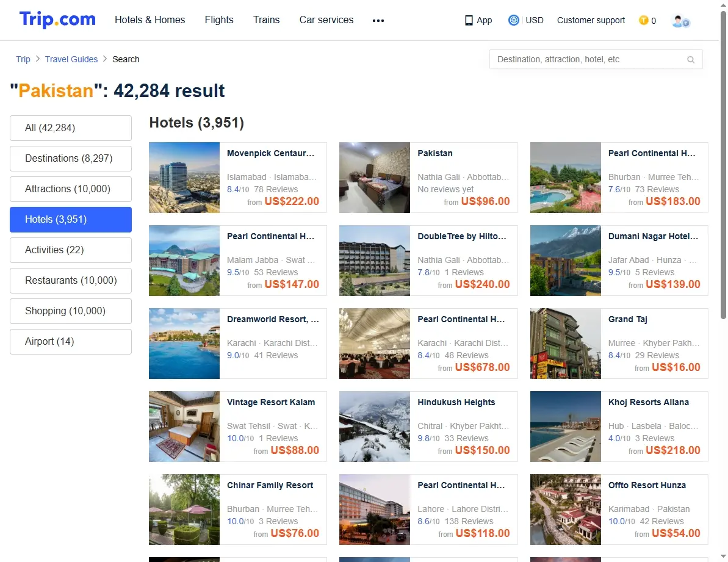
Task: Open Pearl Continental Malam Jabba title
Action: [x=271, y=237]
